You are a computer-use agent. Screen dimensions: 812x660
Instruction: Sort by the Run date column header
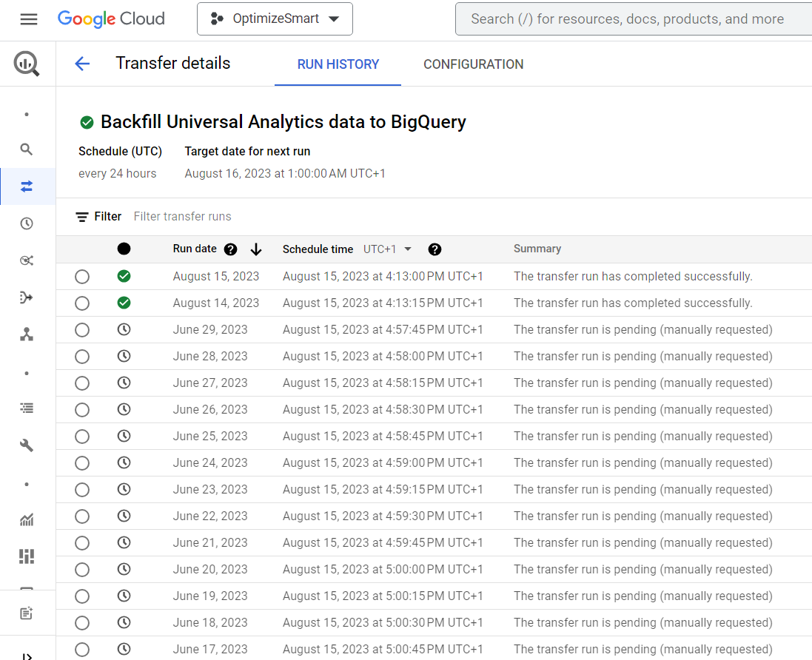[195, 249]
